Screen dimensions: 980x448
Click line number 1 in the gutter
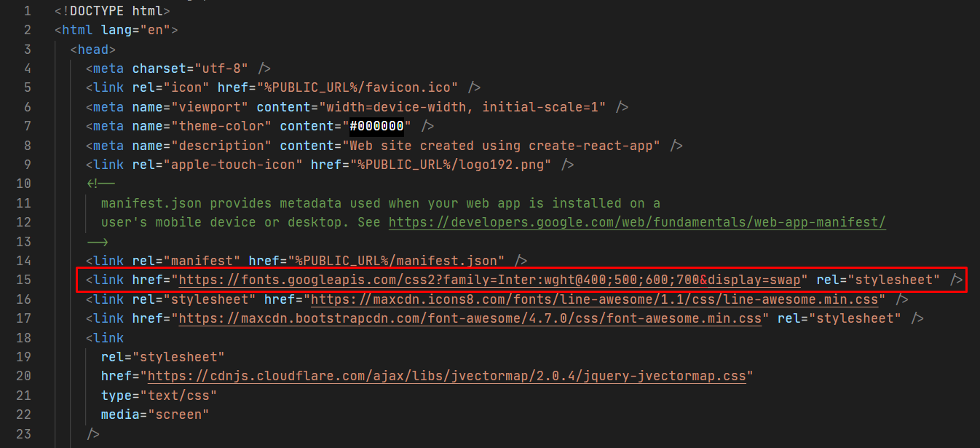coord(27,11)
